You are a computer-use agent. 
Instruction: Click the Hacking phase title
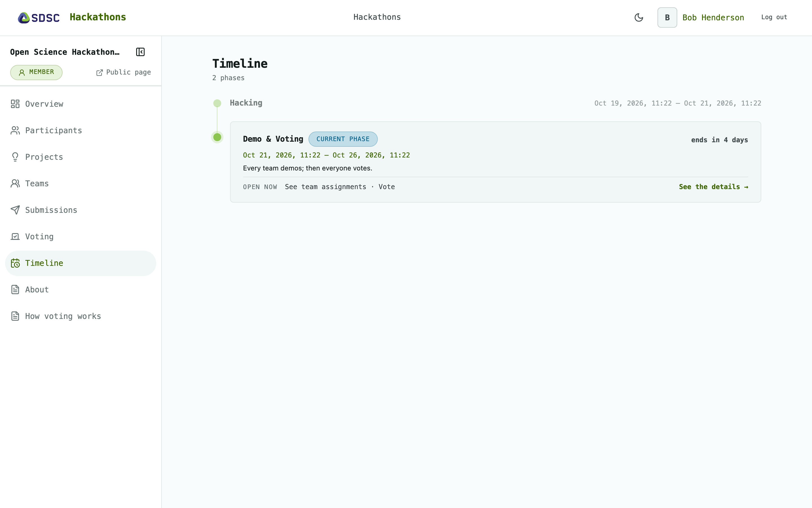point(246,103)
